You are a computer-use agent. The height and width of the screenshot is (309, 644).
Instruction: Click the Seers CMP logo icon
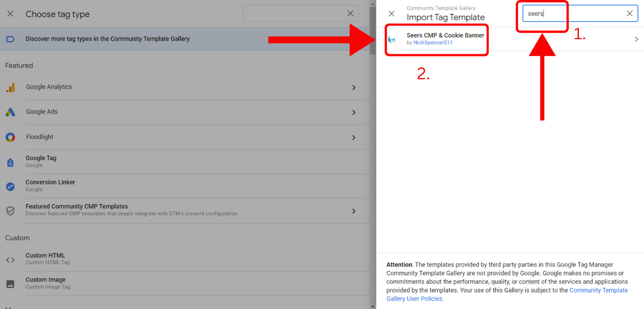pyautogui.click(x=391, y=40)
